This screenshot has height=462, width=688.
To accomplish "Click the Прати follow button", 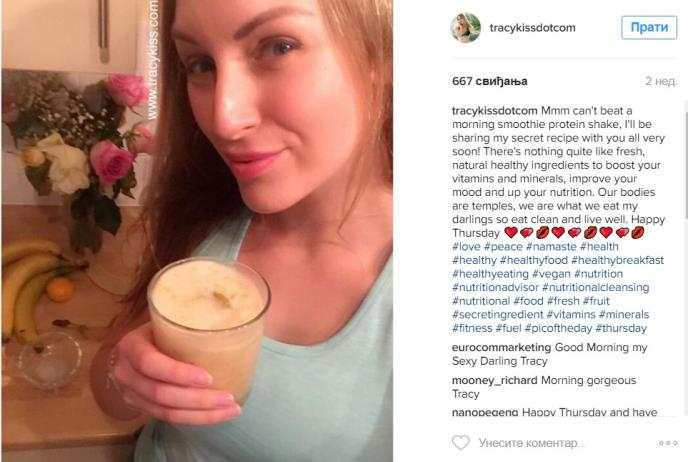I will pyautogui.click(x=649, y=28).
